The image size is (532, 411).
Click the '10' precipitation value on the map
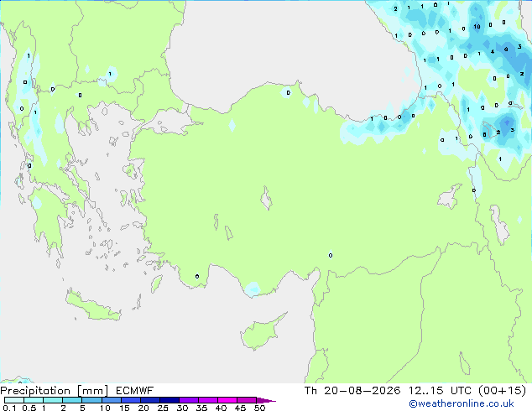coord(477,27)
